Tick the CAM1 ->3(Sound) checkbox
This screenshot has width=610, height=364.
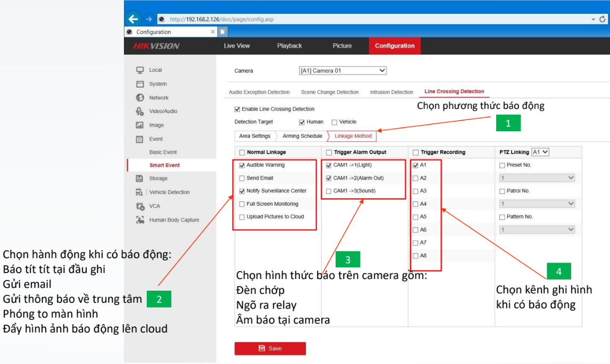click(329, 191)
